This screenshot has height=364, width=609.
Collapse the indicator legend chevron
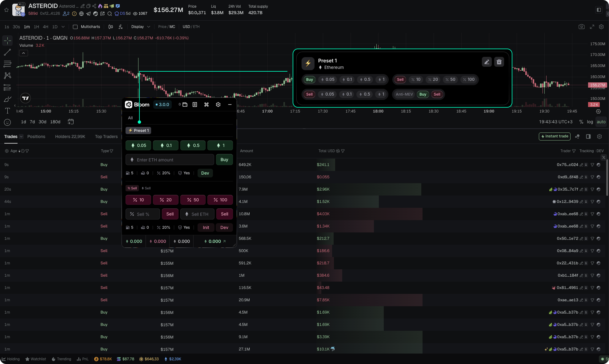click(x=23, y=53)
